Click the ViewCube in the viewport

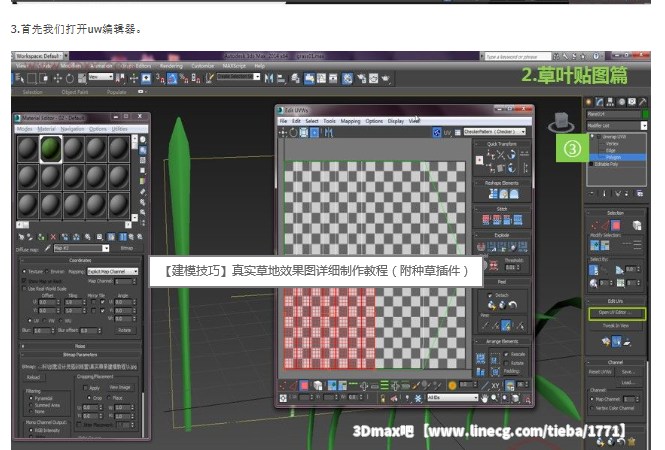coord(561,123)
